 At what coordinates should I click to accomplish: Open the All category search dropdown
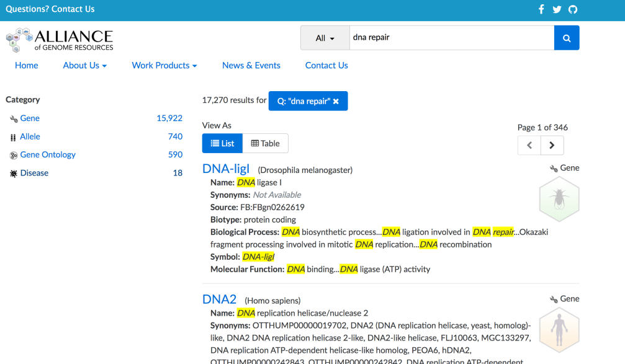tap(325, 38)
